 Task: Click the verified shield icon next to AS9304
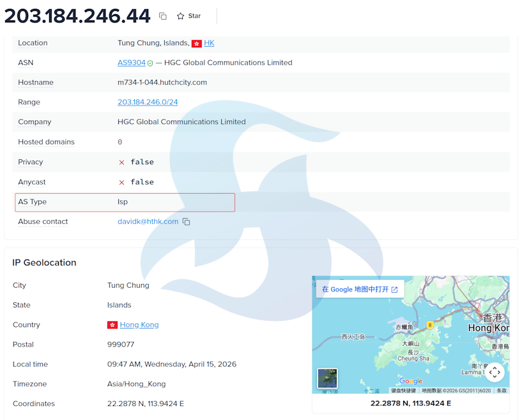click(x=150, y=63)
